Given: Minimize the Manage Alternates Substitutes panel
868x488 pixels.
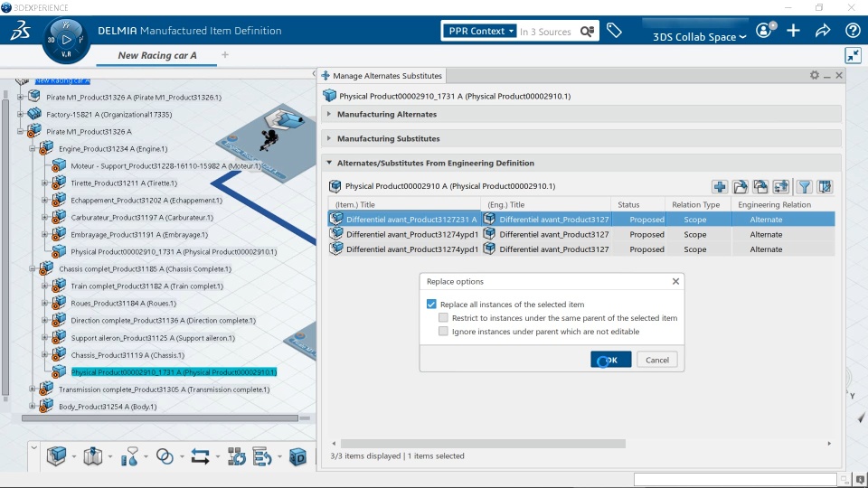Looking at the screenshot, I should [826, 76].
